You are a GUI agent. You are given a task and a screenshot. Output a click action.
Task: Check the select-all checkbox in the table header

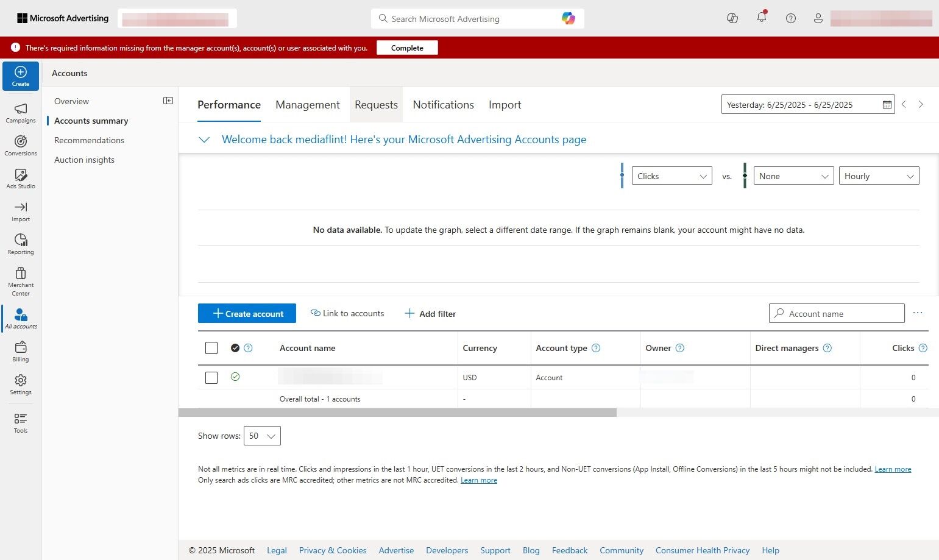click(211, 347)
